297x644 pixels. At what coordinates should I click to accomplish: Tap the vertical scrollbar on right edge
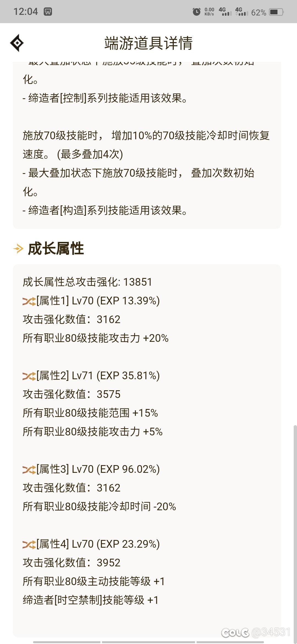pyautogui.click(x=295, y=534)
